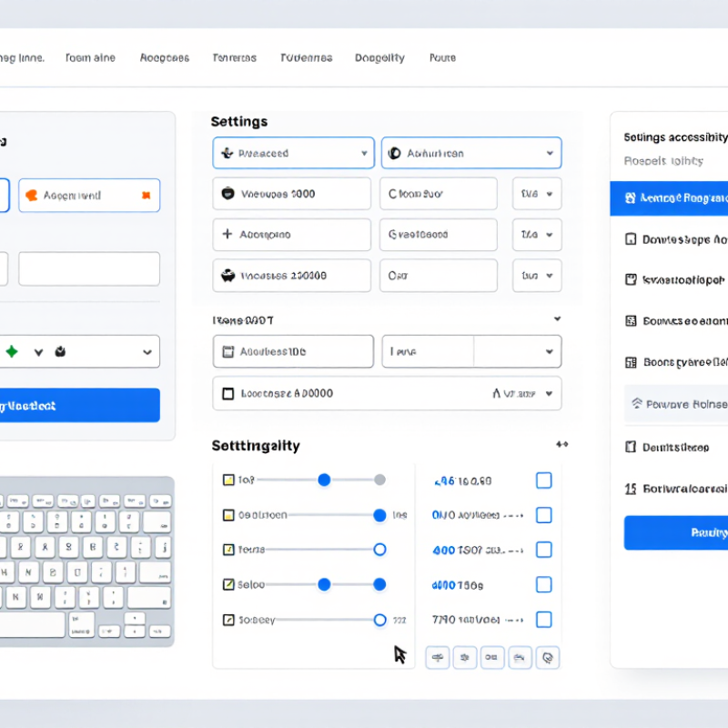Click the wifi-style icon beside Powave Boinse
Screen dimensions: 728x728
pyautogui.click(x=636, y=403)
